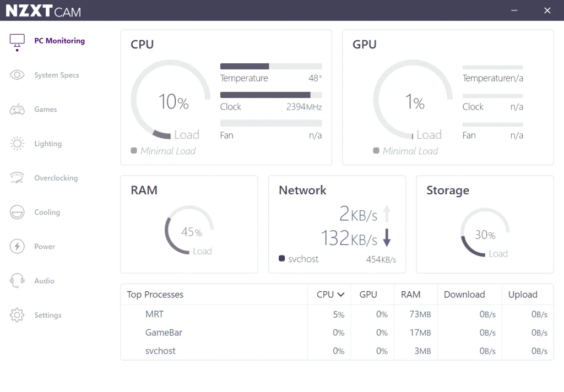
Task: Click the Lighting icon
Action: tap(17, 143)
